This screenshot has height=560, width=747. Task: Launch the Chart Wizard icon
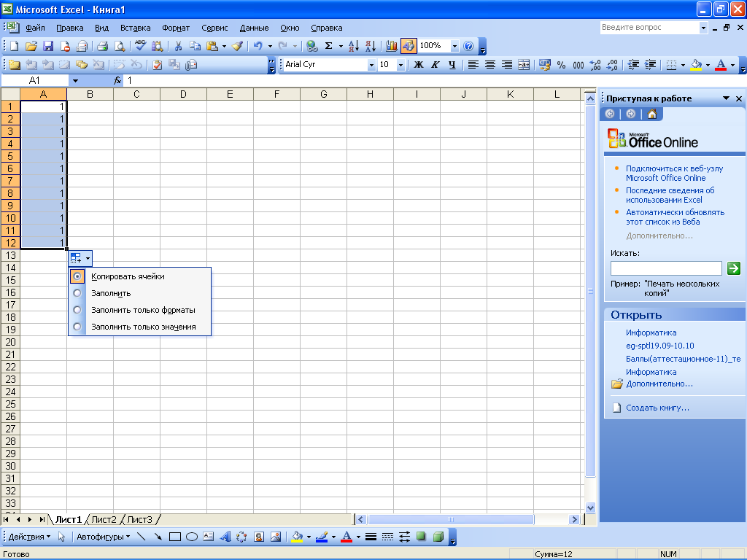pyautogui.click(x=392, y=46)
